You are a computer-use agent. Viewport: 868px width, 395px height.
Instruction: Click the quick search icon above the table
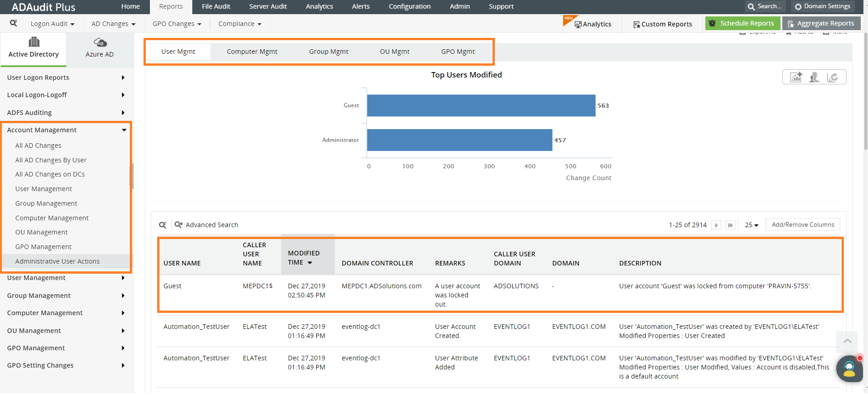pyautogui.click(x=163, y=225)
